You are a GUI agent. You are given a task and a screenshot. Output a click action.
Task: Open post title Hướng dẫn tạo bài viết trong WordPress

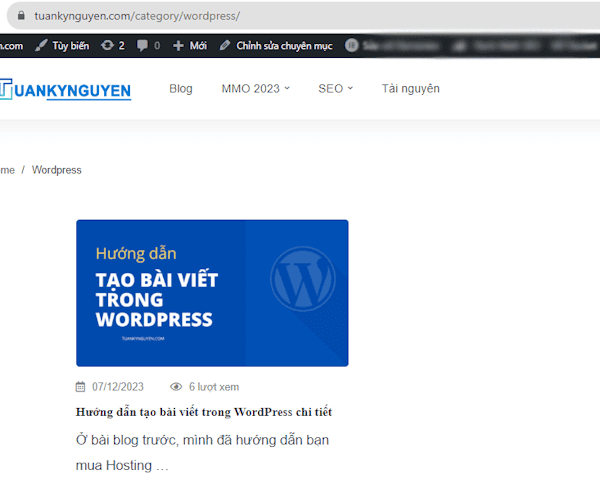[204, 412]
